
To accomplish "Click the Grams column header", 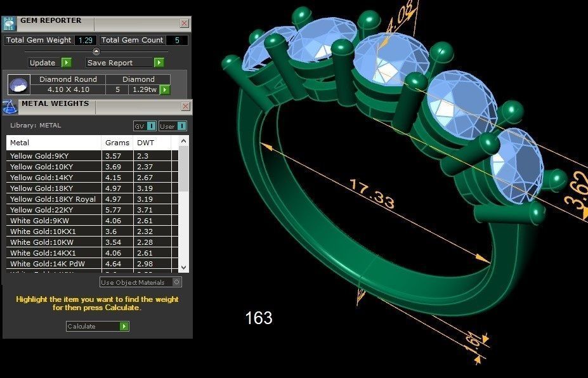I will click(117, 143).
